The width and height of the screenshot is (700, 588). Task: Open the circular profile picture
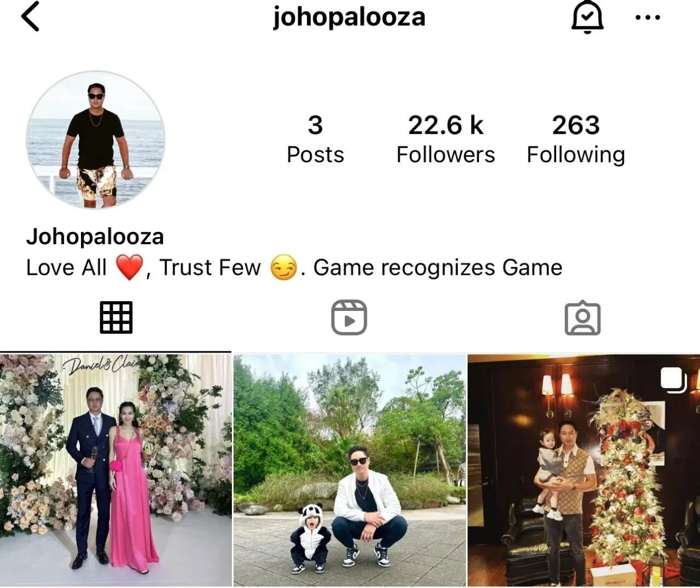96,139
